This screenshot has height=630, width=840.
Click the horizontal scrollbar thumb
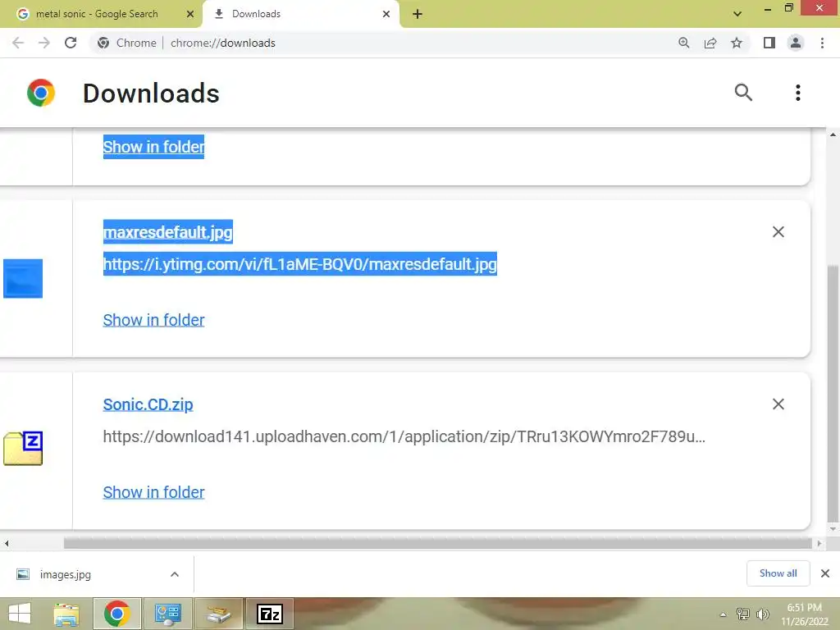click(438, 543)
